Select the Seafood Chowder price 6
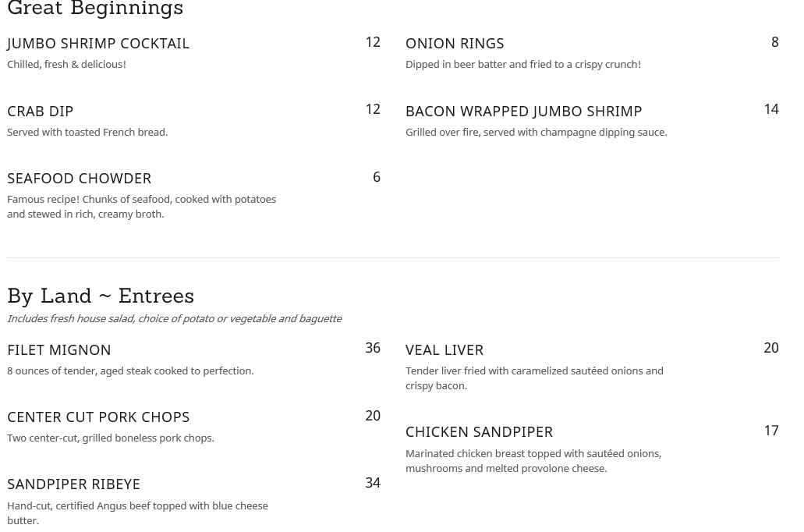The width and height of the screenshot is (804, 532). click(377, 177)
